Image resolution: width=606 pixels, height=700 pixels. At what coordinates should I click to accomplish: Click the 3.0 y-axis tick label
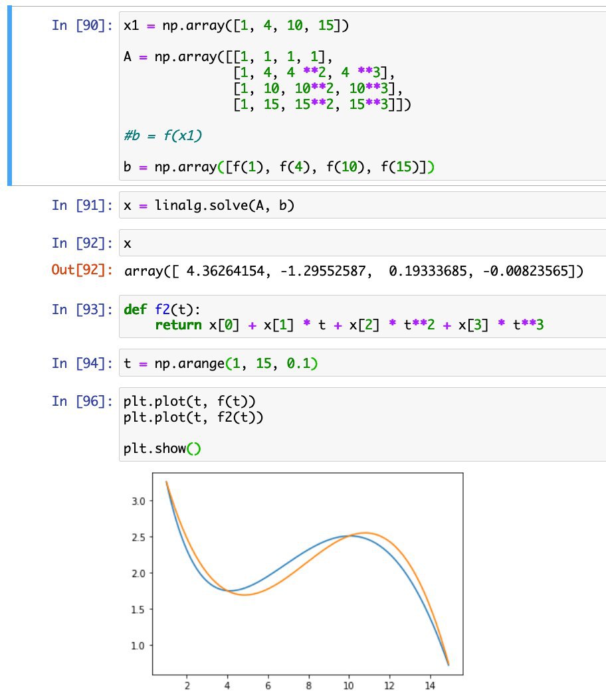coord(138,501)
